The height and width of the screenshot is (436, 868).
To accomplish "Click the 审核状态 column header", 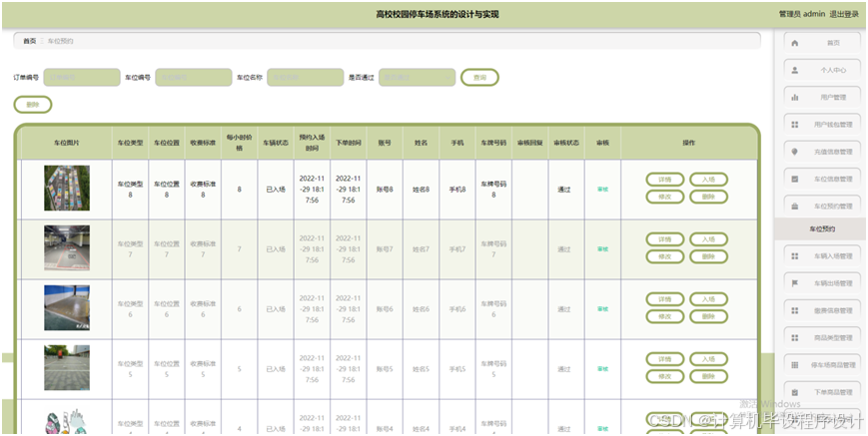I will coord(566,143).
